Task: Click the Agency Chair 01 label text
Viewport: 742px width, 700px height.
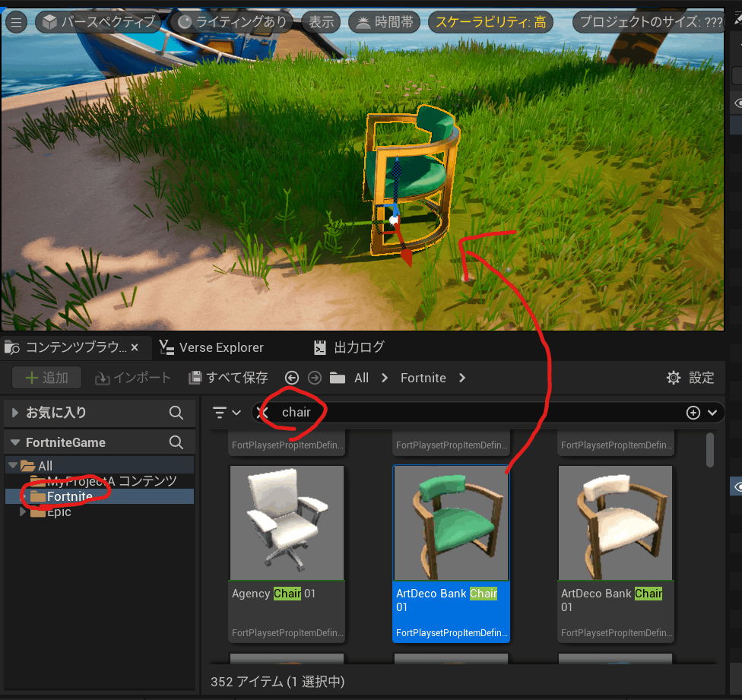Action: [x=274, y=594]
